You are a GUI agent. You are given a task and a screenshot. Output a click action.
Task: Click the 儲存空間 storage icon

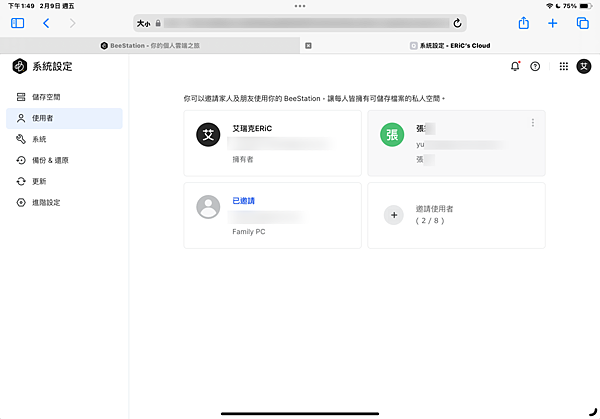click(x=21, y=97)
